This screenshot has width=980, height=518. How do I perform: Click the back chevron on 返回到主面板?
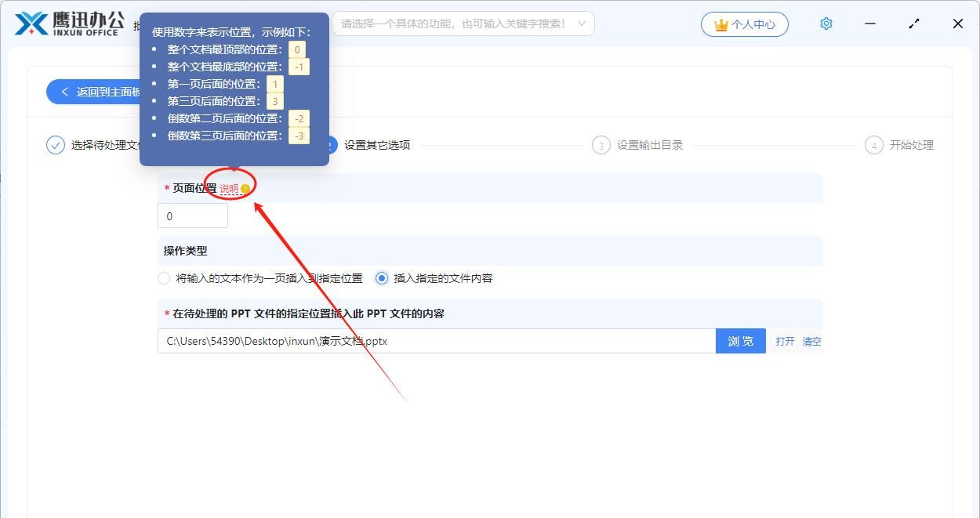pos(65,92)
